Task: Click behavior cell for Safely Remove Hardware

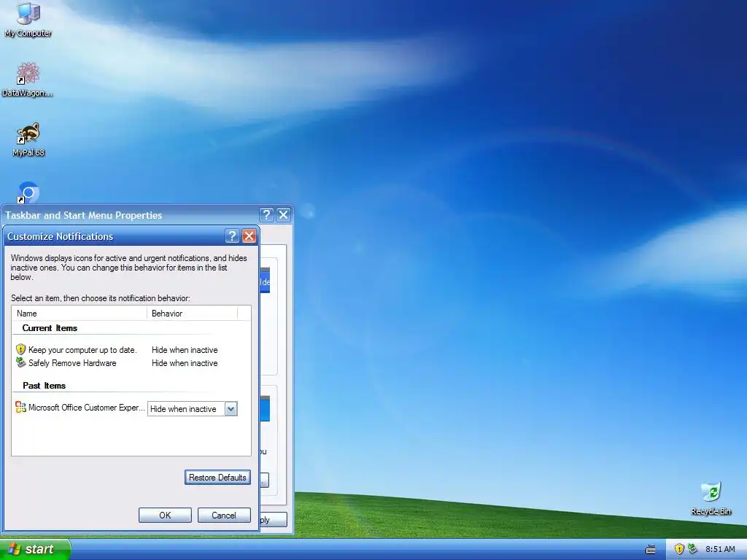Action: click(x=185, y=363)
